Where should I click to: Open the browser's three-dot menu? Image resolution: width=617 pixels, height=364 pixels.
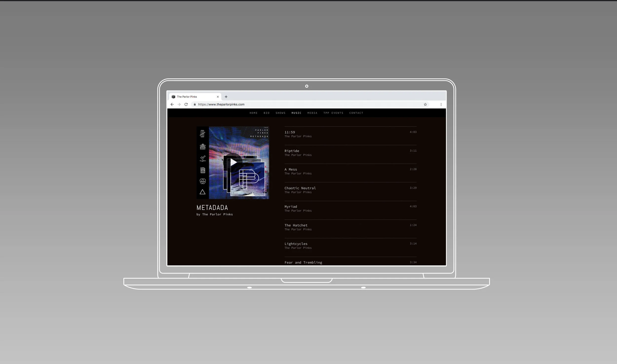441,104
